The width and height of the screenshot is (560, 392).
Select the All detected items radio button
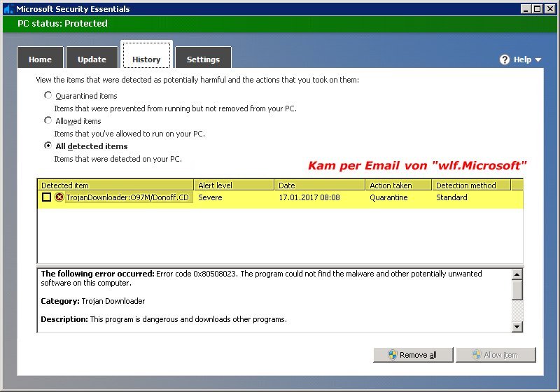[x=48, y=146]
